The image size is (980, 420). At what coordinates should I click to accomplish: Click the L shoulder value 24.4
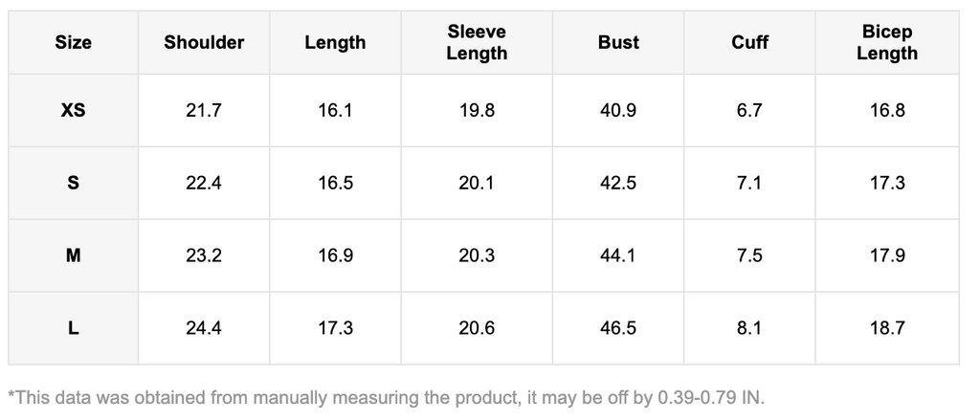point(204,328)
